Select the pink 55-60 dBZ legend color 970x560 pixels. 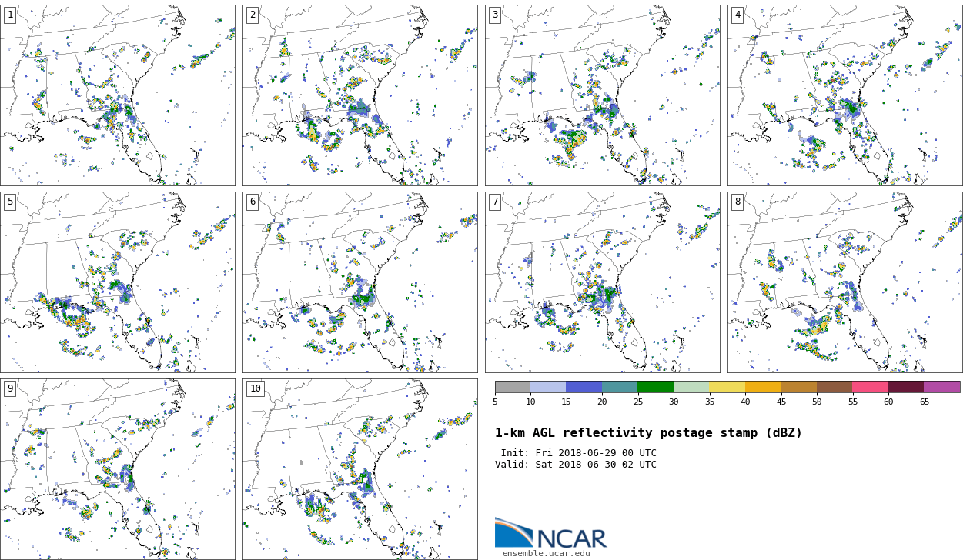[x=870, y=387]
